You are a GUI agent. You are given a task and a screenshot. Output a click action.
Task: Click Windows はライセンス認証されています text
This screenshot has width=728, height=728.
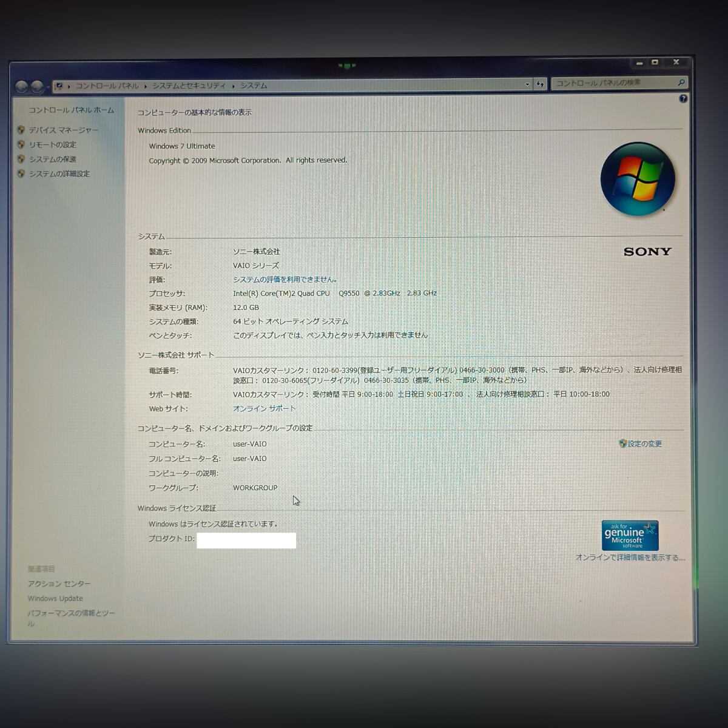point(213,524)
